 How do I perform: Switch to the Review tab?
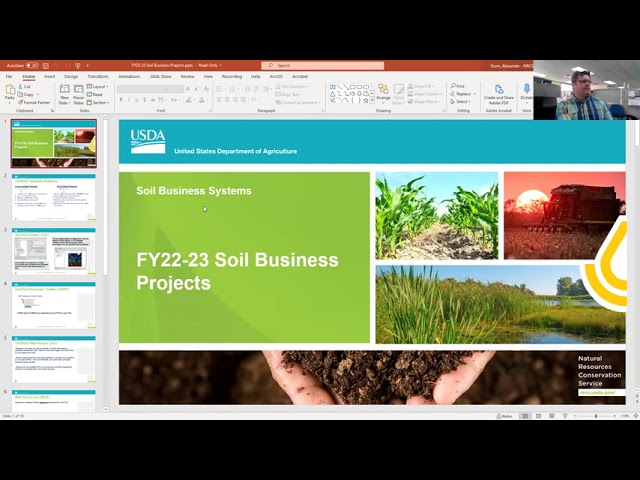pyautogui.click(x=187, y=76)
